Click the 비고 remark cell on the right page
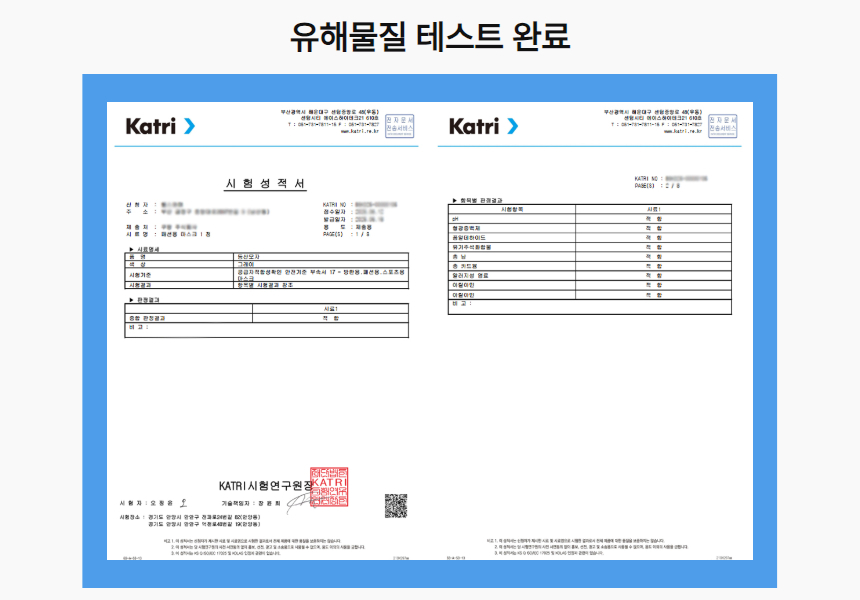 (590, 307)
